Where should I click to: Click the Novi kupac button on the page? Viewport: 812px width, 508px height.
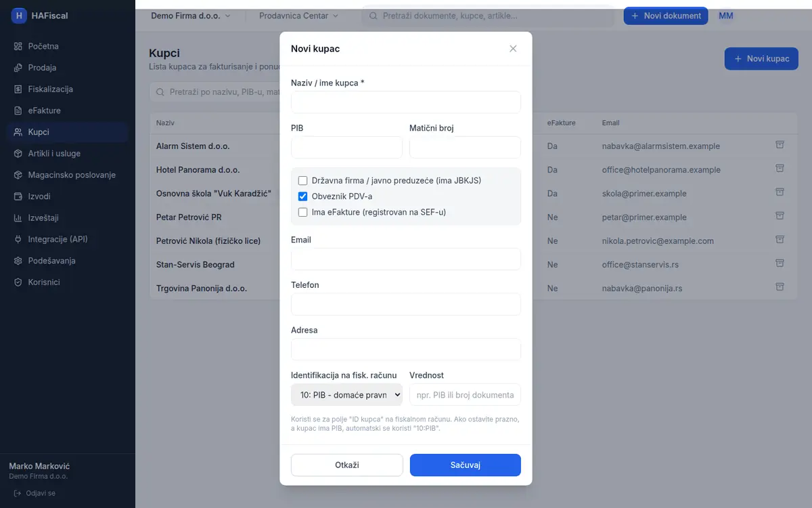click(x=761, y=59)
